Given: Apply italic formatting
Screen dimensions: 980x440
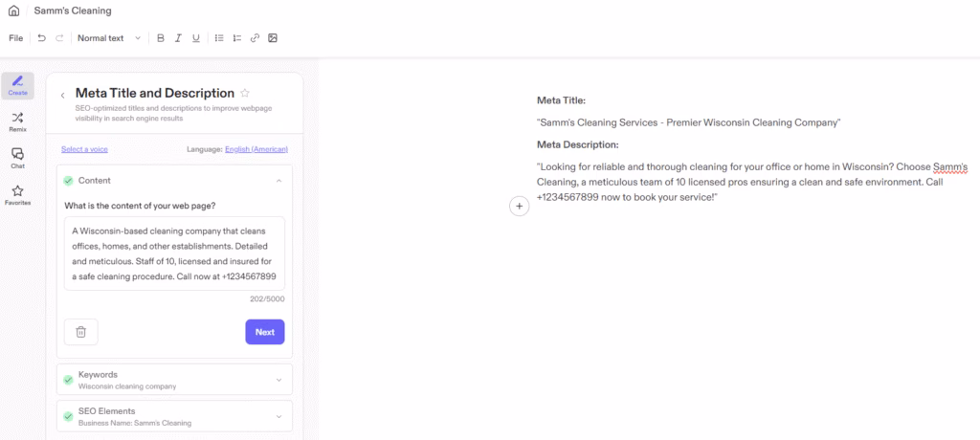Looking at the screenshot, I should (178, 38).
